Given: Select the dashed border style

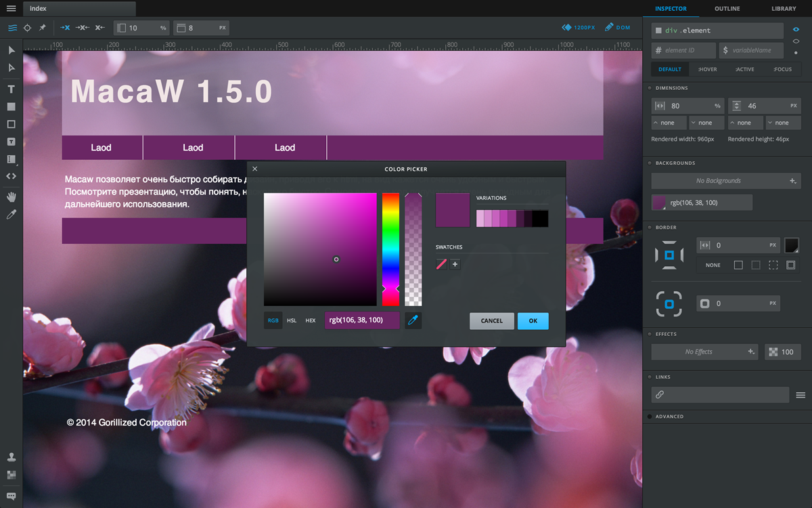Looking at the screenshot, I should tap(773, 265).
